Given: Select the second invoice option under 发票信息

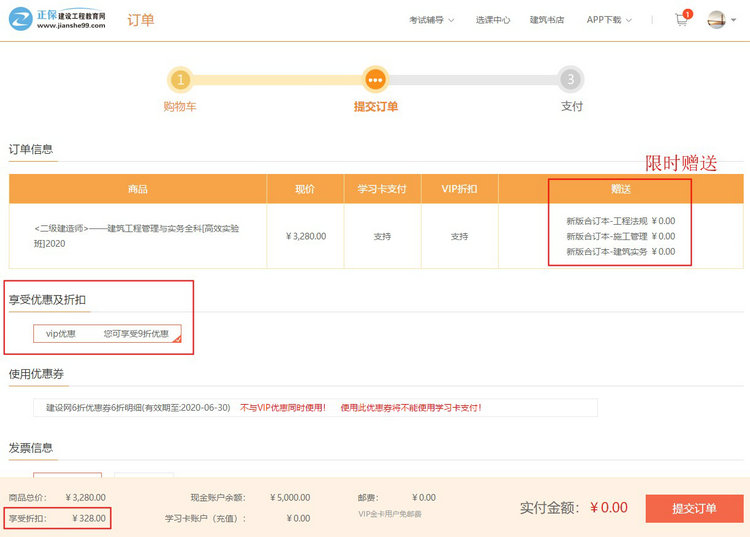Looking at the screenshot, I should coord(143,477).
